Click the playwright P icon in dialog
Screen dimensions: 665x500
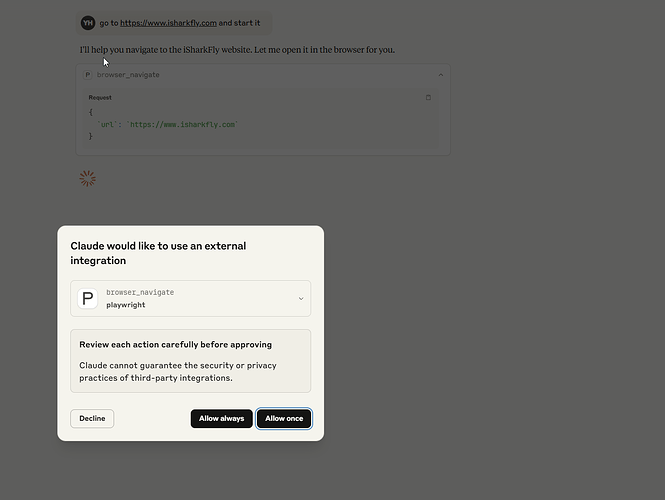pyautogui.click(x=88, y=299)
